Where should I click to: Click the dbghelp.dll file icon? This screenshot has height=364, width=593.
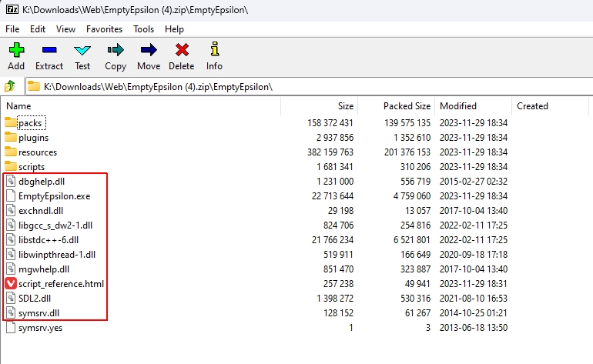coord(11,181)
